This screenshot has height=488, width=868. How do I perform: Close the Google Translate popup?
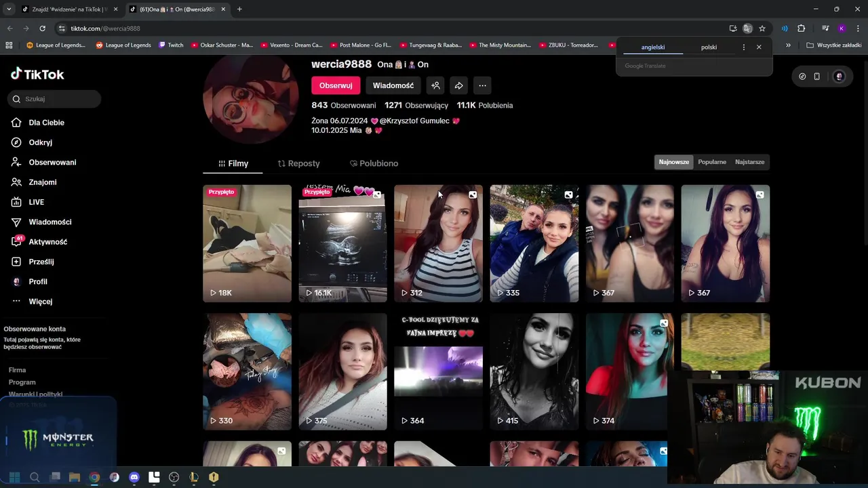(759, 47)
